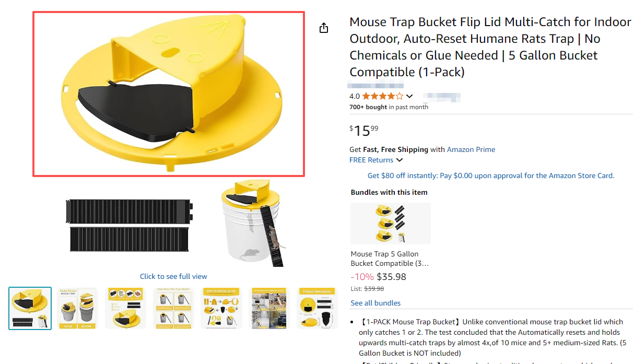Viewport: 634px width, 364px height.
Task: Click the black ramp pieces photo
Action: point(130,225)
